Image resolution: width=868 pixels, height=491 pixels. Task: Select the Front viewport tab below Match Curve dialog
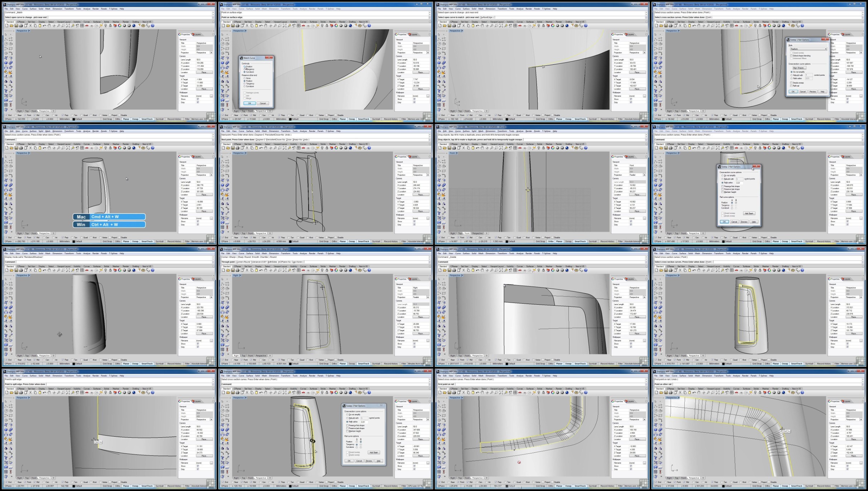251,111
